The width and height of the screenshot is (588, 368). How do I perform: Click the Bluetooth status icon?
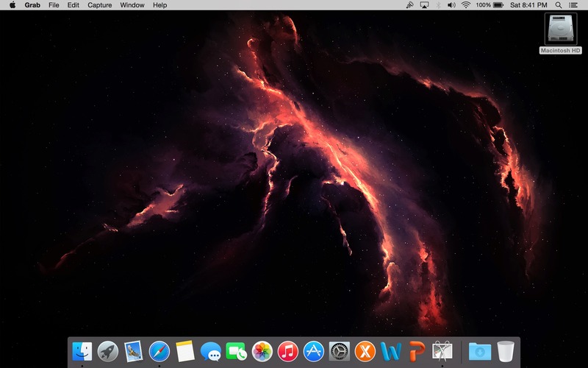438,5
